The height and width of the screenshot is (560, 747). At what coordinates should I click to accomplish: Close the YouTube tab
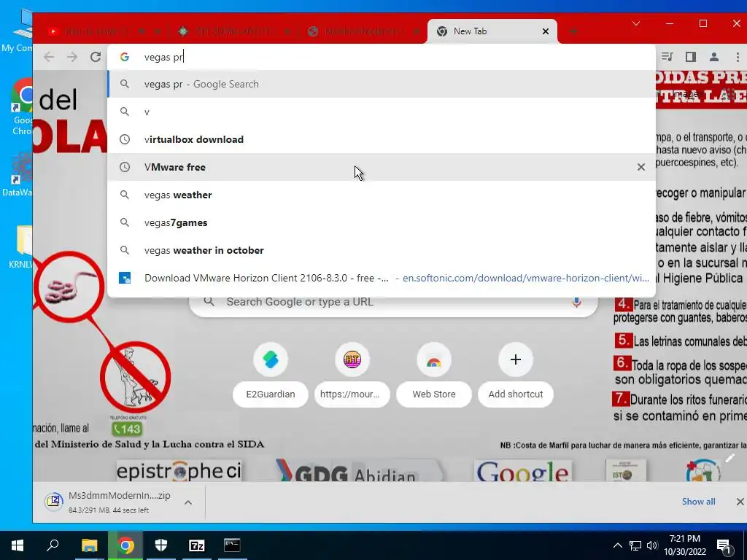158,31
